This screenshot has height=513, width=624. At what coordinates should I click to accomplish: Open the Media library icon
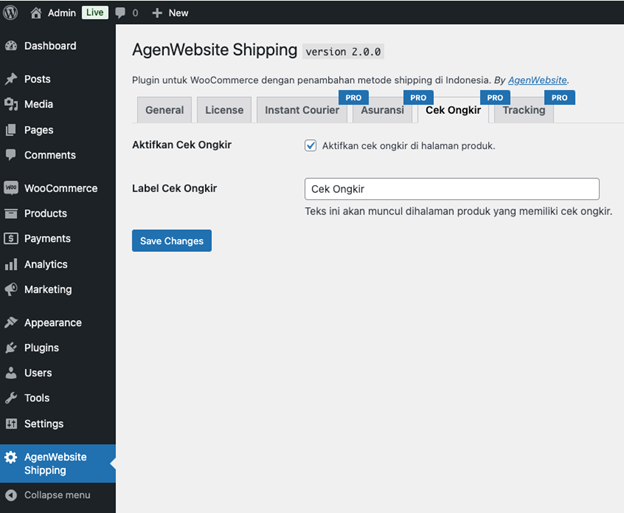(11, 104)
